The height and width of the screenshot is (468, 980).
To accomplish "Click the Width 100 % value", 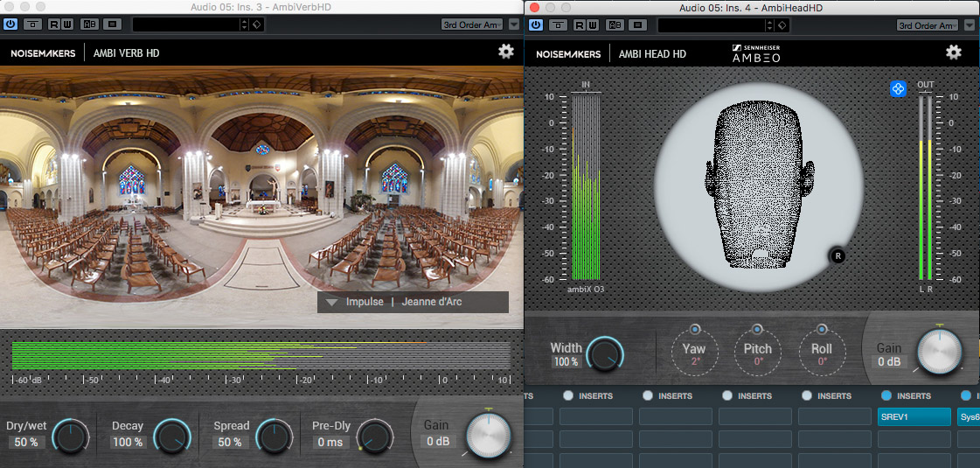I will [x=566, y=361].
